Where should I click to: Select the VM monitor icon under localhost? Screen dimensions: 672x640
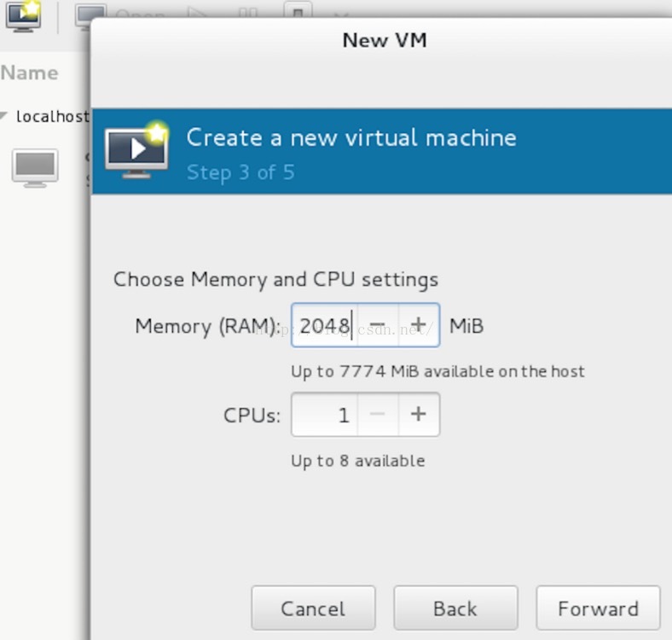pos(35,168)
